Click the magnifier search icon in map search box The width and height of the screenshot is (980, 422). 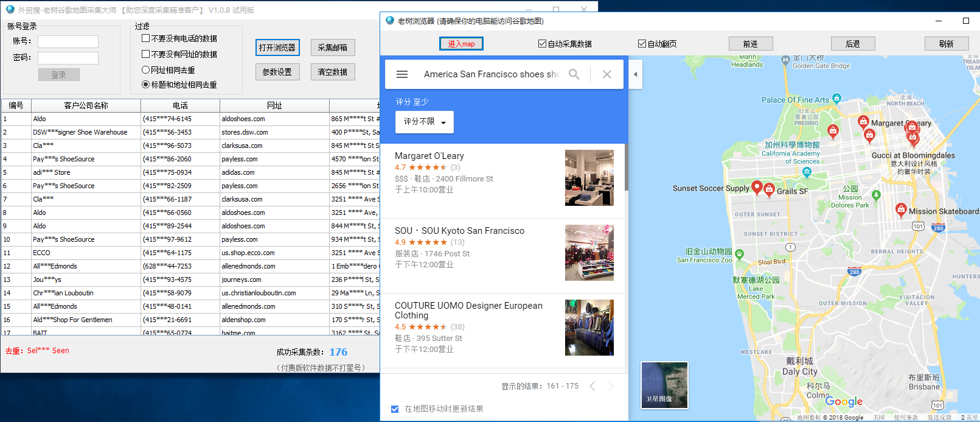tap(574, 74)
